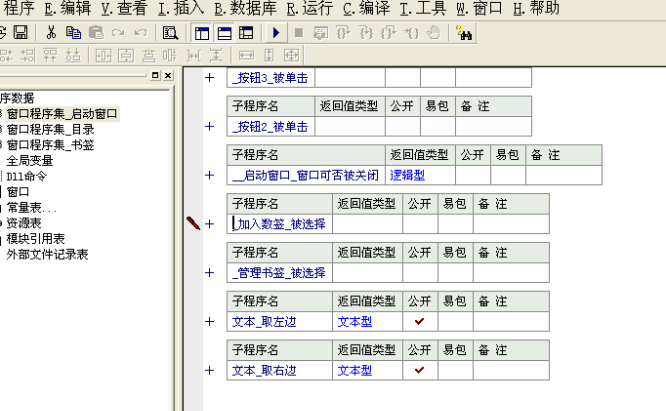
Task: Open help search binoculars icon
Action: (464, 33)
